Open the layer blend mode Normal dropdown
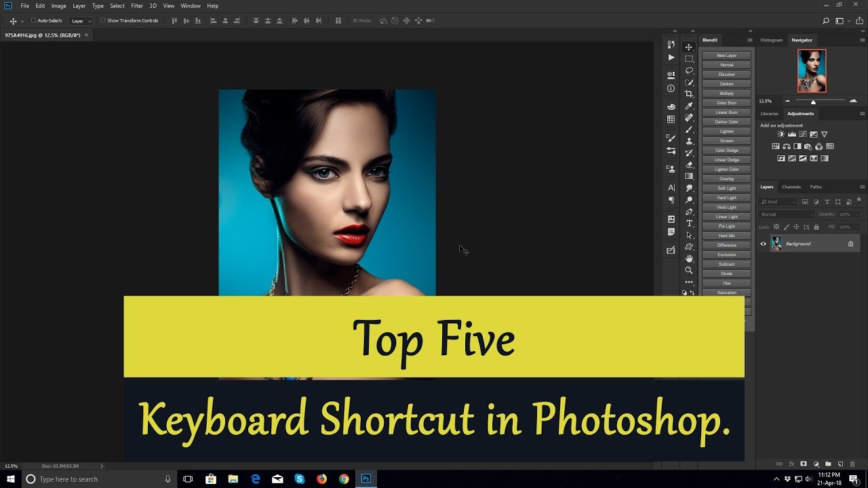868x488 pixels. click(x=787, y=214)
